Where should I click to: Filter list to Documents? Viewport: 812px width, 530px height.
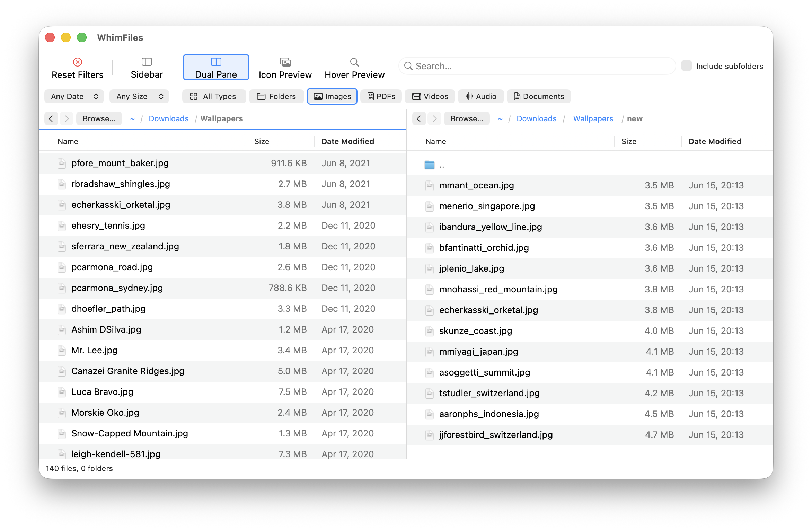tap(539, 96)
